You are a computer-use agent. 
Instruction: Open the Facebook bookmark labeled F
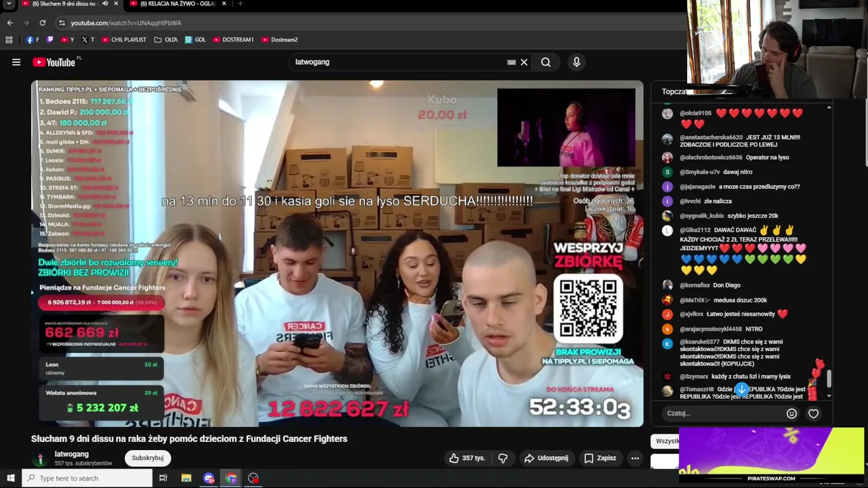click(x=33, y=40)
